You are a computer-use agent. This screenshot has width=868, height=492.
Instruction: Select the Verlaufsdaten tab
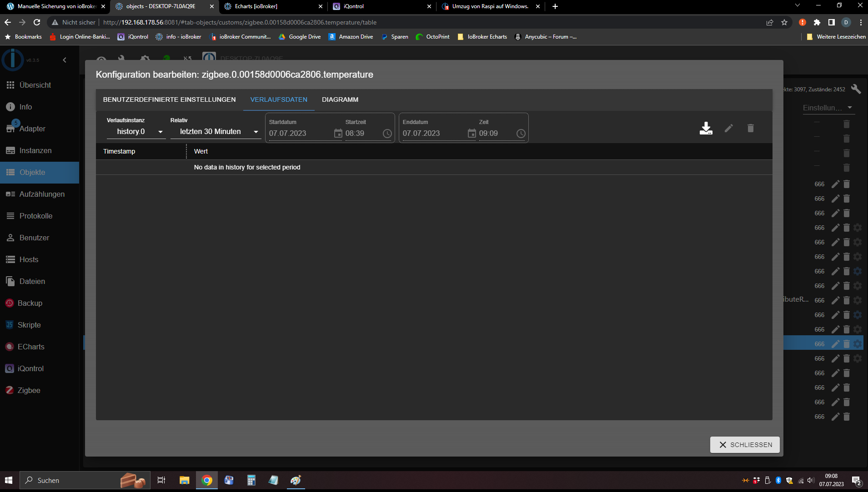279,99
